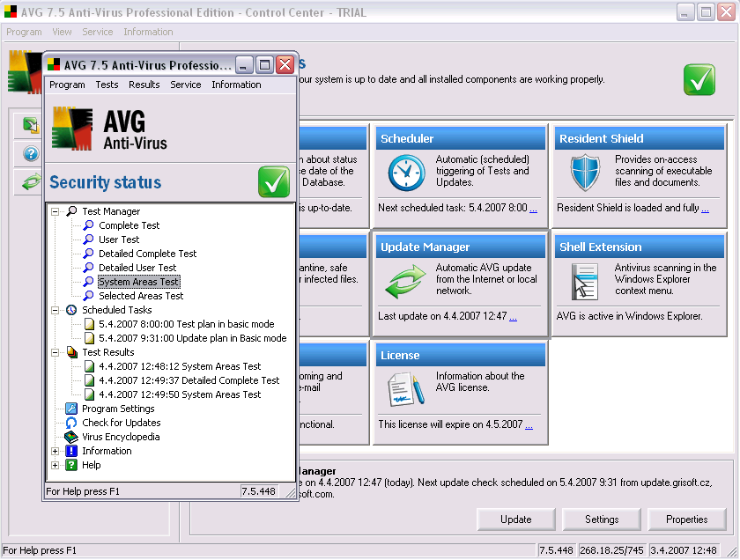
Task: Click Detailed Complete Test magnifier icon
Action: [88, 254]
